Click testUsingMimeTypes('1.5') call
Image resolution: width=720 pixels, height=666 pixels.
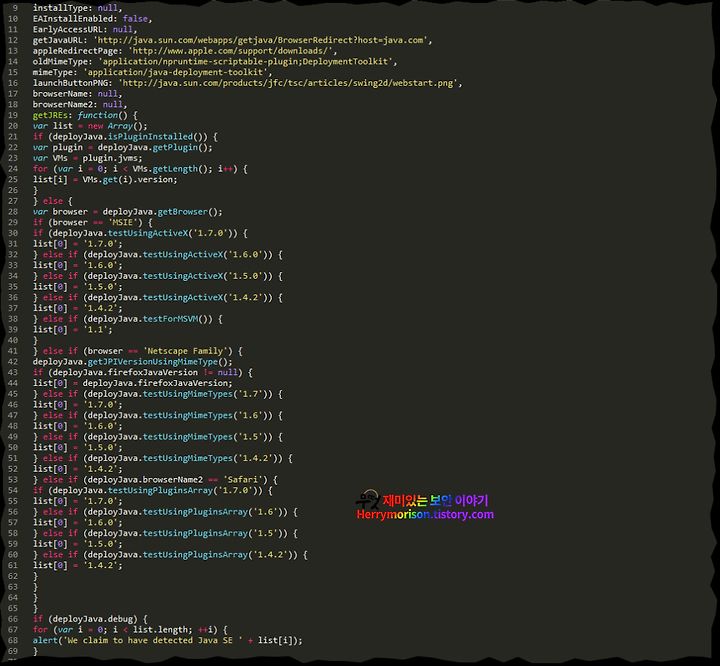click(208, 437)
